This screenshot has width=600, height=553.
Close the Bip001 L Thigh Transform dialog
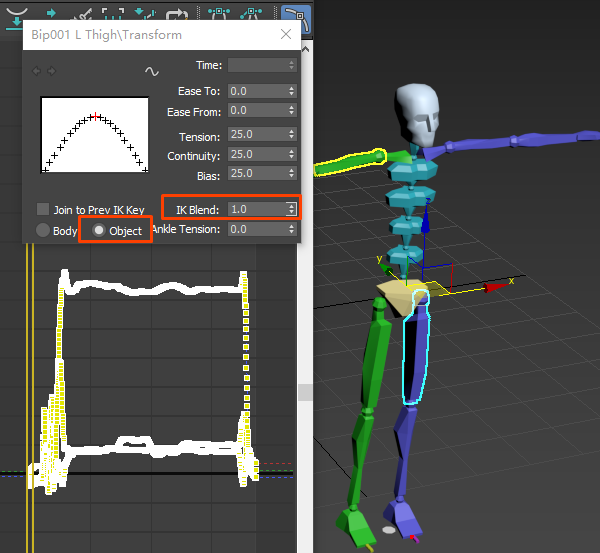pyautogui.click(x=286, y=34)
